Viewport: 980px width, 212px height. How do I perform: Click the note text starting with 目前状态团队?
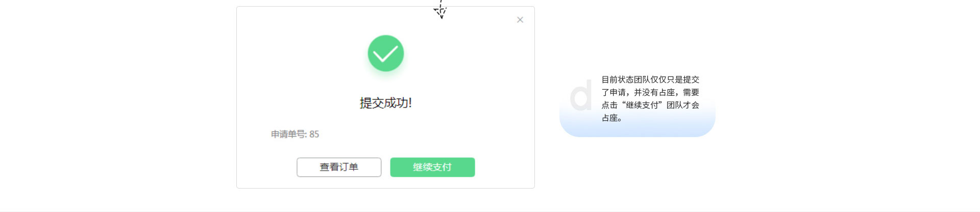click(650, 98)
